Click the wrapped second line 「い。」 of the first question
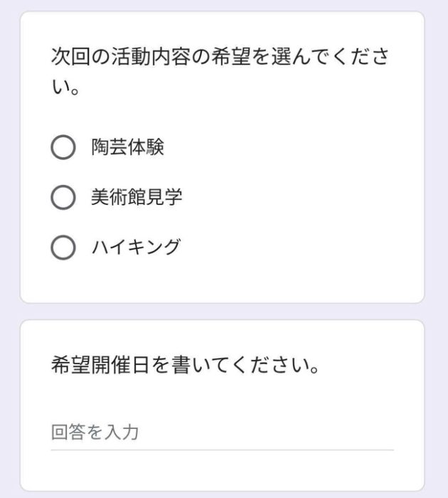The width and height of the screenshot is (448, 498). click(x=65, y=90)
